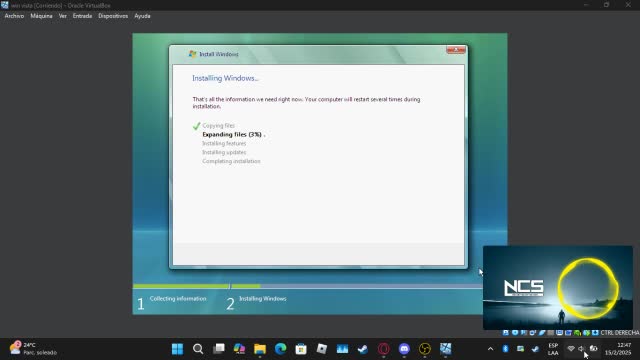Launch Microsoft Edge from taskbar

280,349
